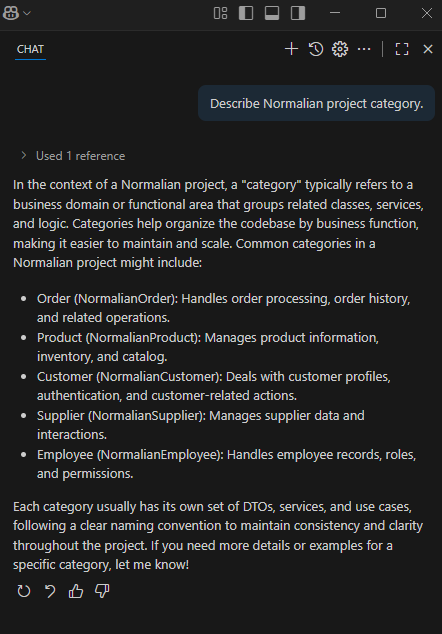Show chat history
442x634 pixels.
(316, 49)
